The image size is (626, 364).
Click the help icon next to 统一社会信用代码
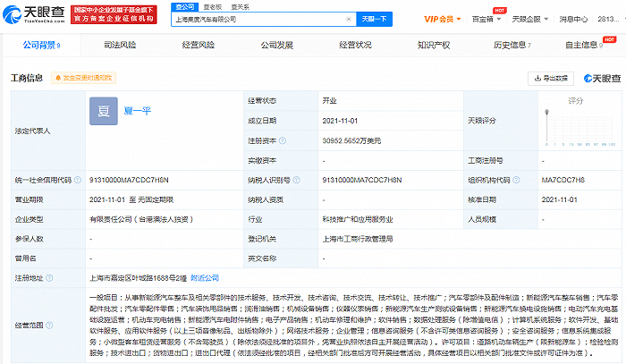pos(78,180)
